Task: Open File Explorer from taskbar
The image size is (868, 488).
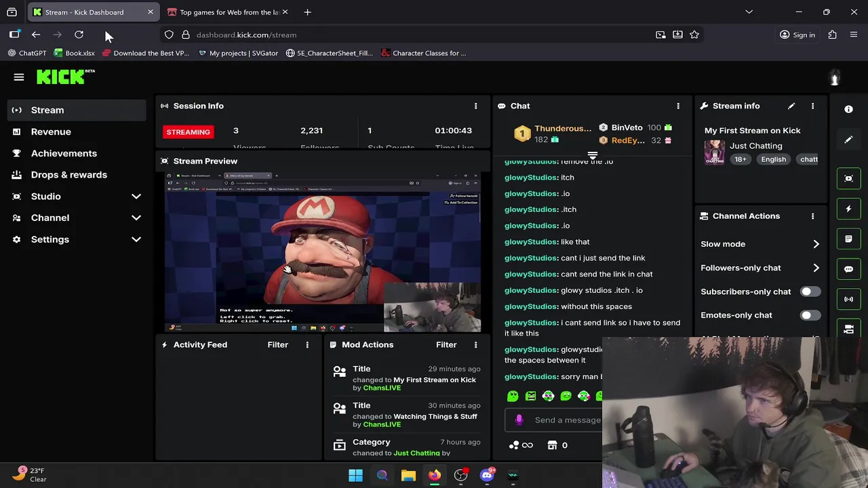Action: pyautogui.click(x=408, y=475)
